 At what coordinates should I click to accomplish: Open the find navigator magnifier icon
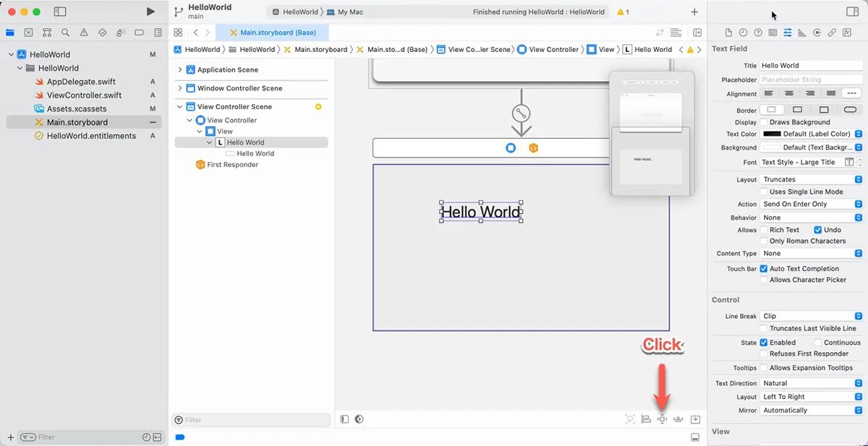pos(66,33)
